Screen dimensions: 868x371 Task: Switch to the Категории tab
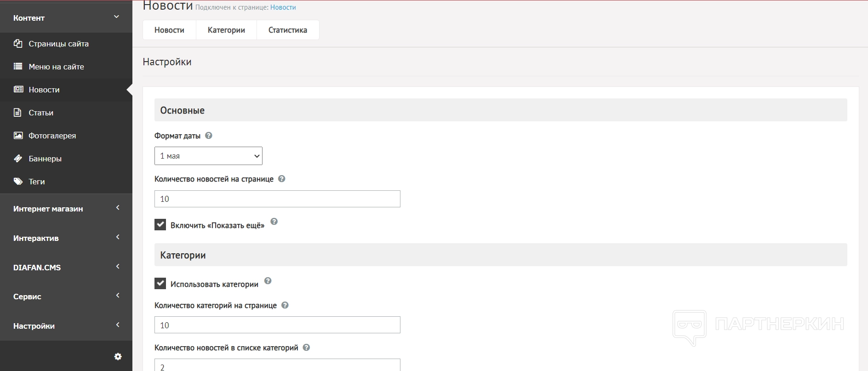coord(226,30)
